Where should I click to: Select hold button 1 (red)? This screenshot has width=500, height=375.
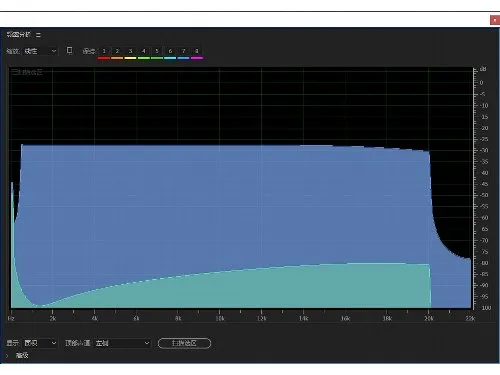click(x=104, y=52)
